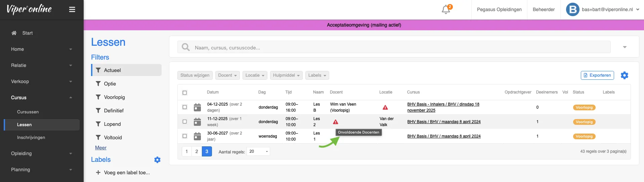644x182 pixels.
Task: Toggle the hamburger sidebar menu
Action: tap(72, 9)
